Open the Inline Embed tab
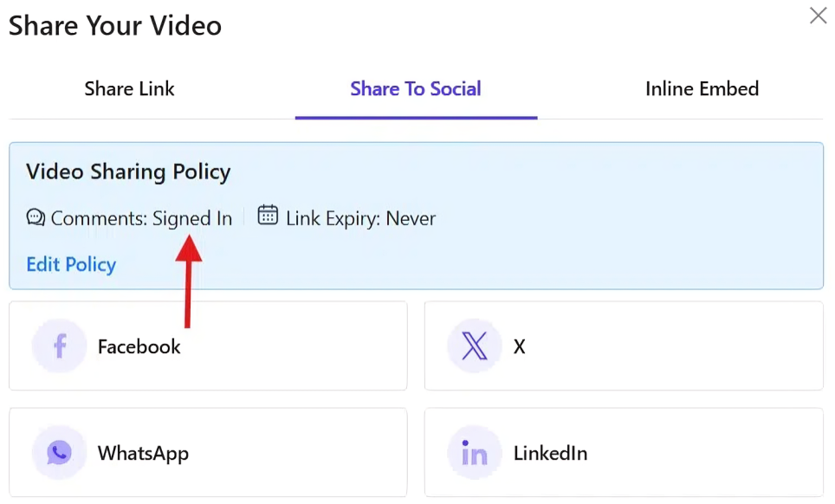 tap(702, 89)
